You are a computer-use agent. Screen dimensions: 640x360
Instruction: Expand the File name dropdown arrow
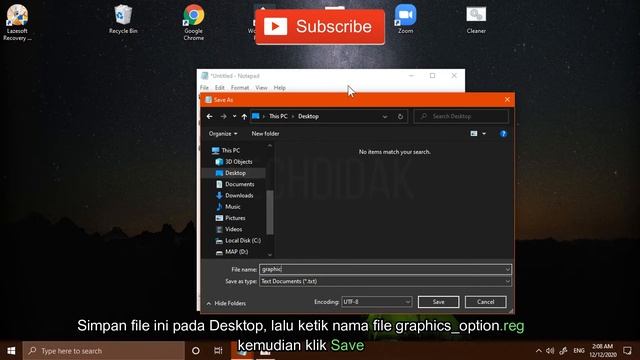click(x=508, y=269)
